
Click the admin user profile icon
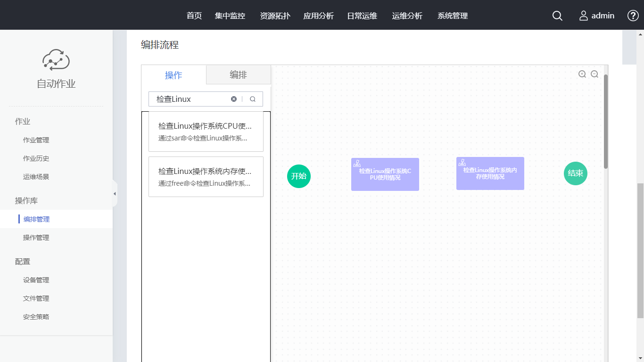[x=584, y=16]
